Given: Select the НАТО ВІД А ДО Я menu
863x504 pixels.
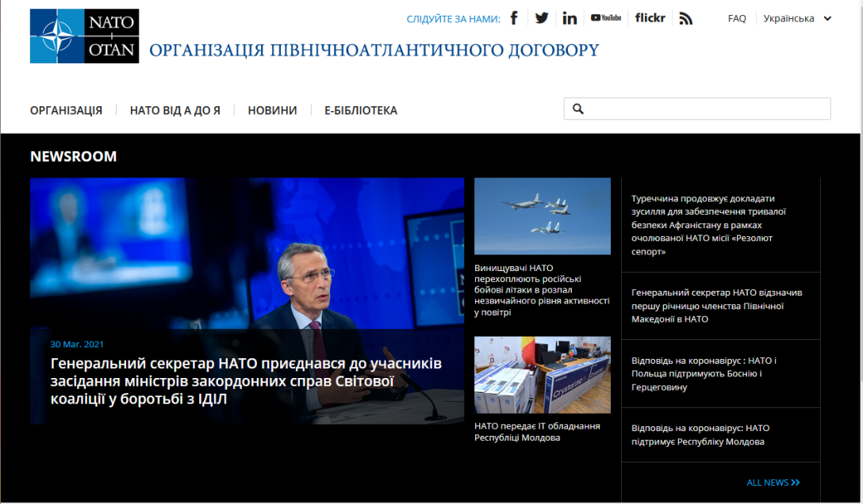Looking at the screenshot, I should (175, 110).
